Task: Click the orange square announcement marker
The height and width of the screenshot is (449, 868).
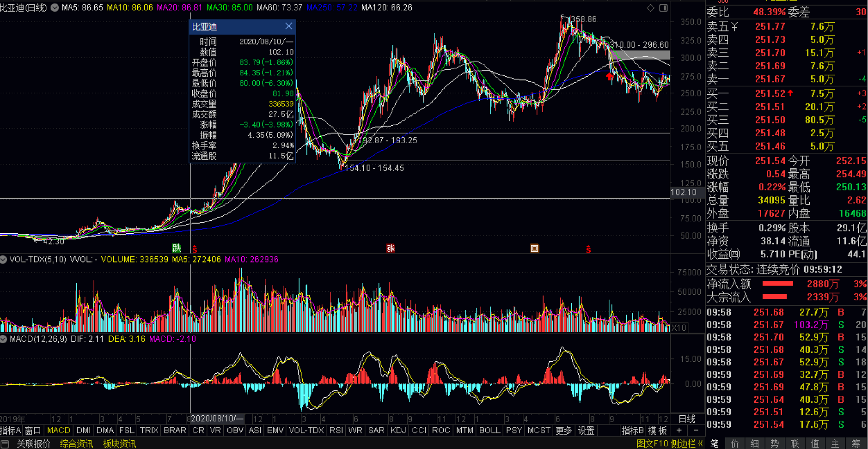Action: 534,248
